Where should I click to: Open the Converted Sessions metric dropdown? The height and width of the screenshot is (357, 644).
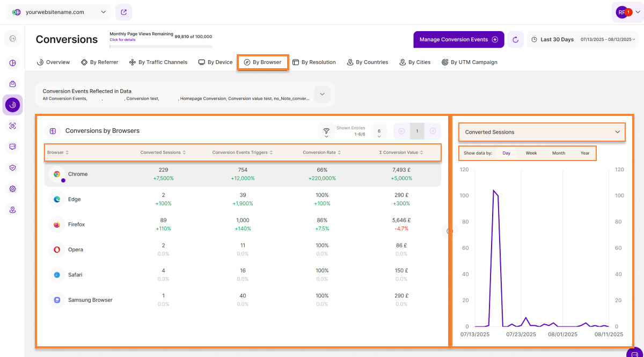pyautogui.click(x=542, y=132)
